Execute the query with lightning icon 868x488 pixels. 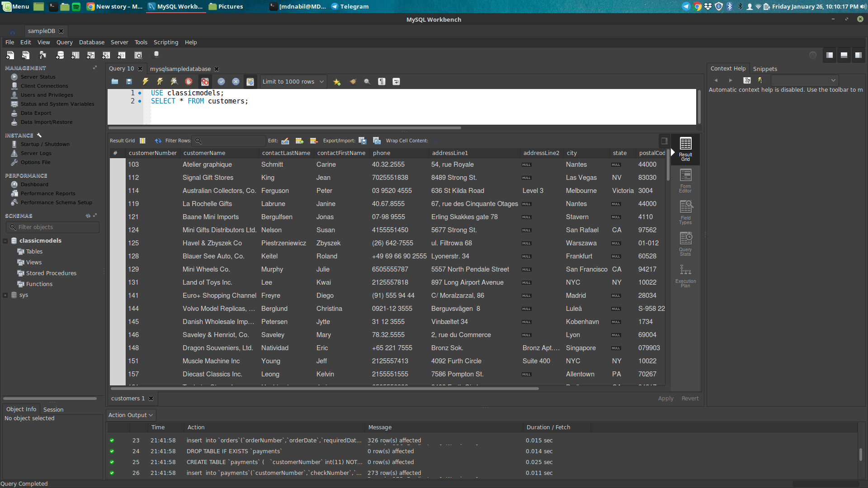pyautogui.click(x=146, y=82)
